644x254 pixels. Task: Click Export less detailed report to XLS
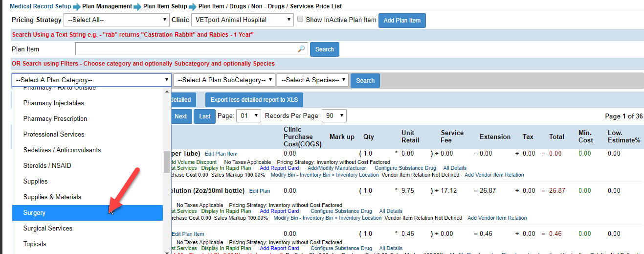tap(254, 100)
